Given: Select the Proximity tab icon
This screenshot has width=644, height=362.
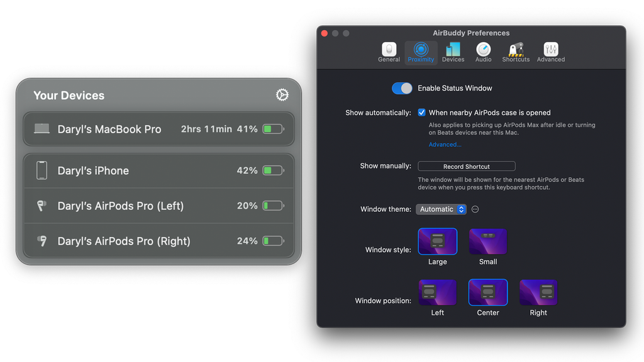Looking at the screenshot, I should (420, 52).
